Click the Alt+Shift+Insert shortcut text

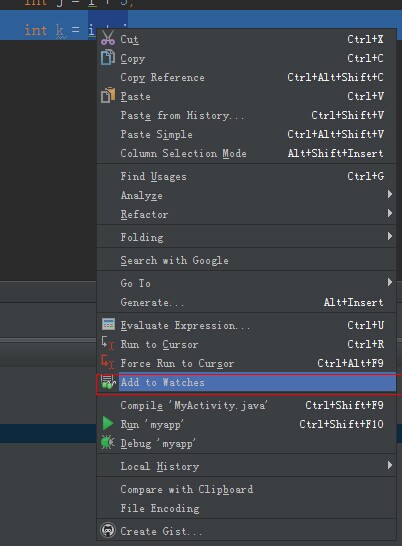pos(335,153)
